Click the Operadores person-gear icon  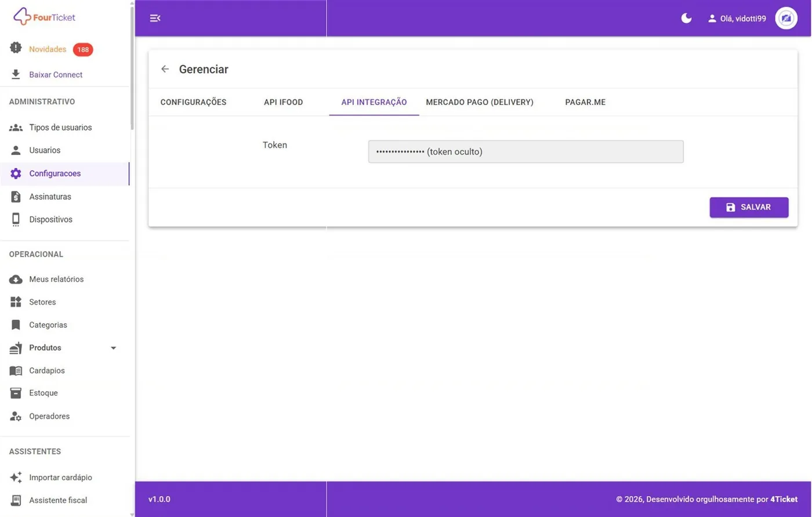click(16, 416)
